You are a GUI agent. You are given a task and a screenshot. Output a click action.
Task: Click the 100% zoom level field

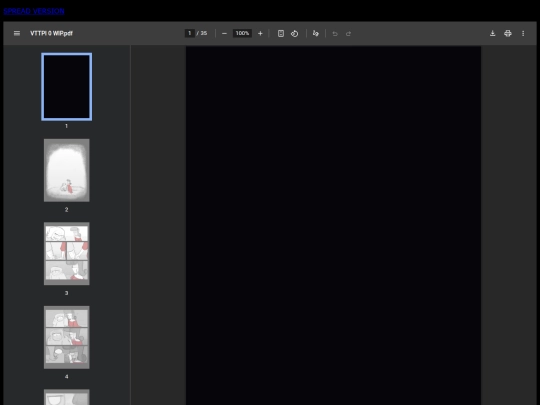242,33
